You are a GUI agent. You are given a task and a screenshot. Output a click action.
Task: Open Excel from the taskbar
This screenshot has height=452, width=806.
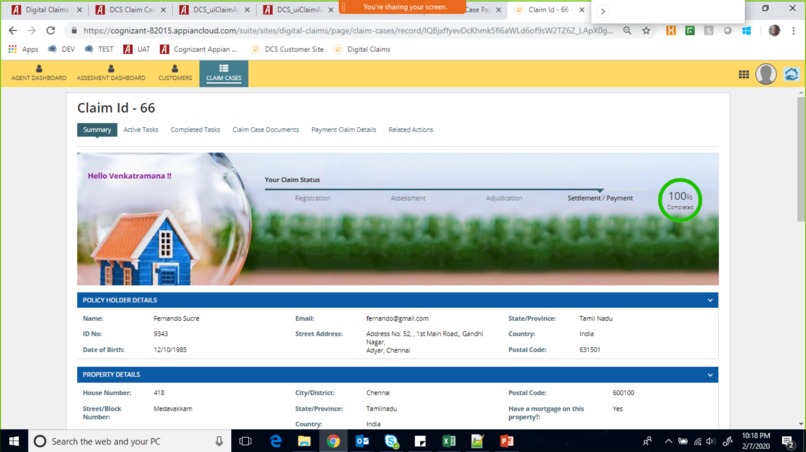(x=449, y=441)
